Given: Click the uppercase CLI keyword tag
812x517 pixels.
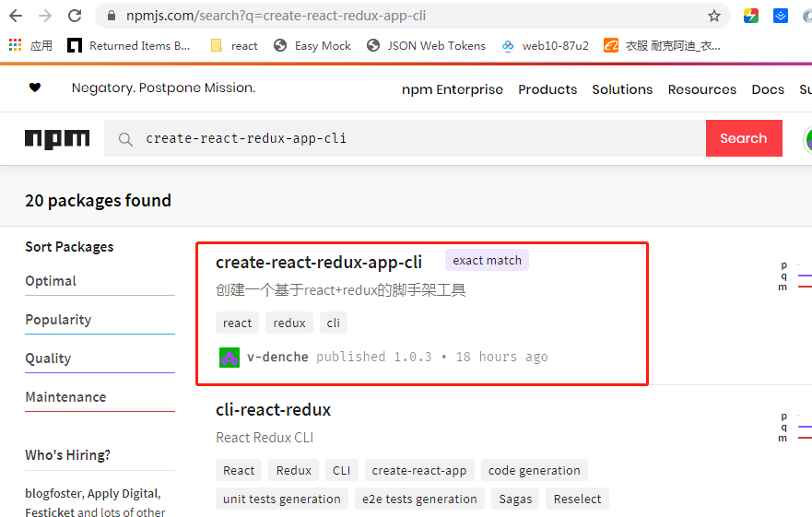Looking at the screenshot, I should tap(341, 470).
